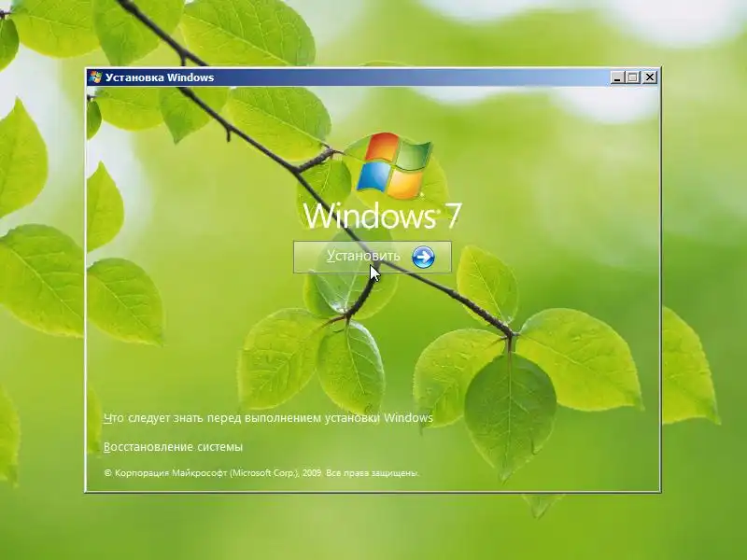Click the Windows flag icon in title bar

tap(95, 77)
